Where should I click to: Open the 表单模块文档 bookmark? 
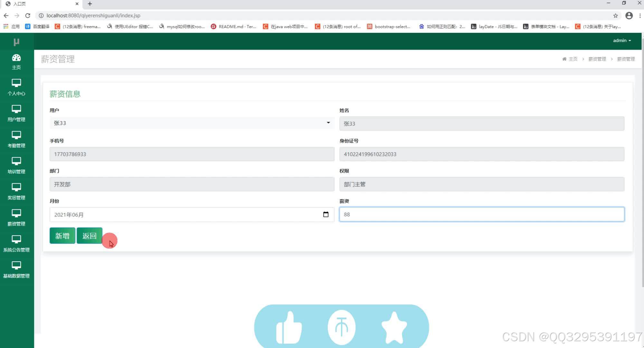546,26
